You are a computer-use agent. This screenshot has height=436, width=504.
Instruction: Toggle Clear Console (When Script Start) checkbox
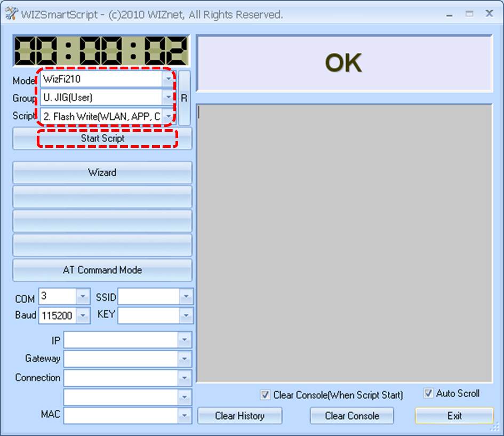point(265,394)
